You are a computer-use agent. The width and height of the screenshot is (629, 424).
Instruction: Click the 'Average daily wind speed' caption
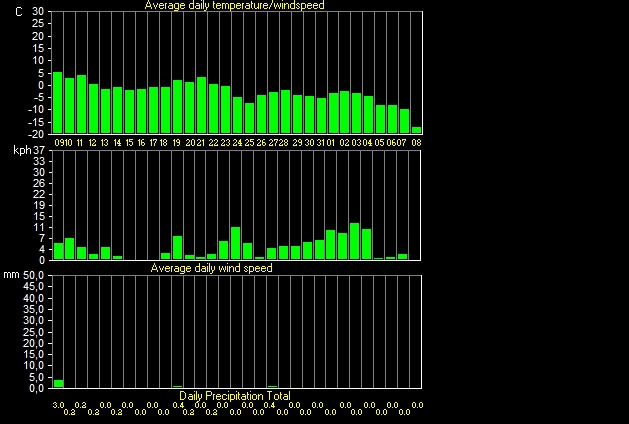click(x=211, y=268)
